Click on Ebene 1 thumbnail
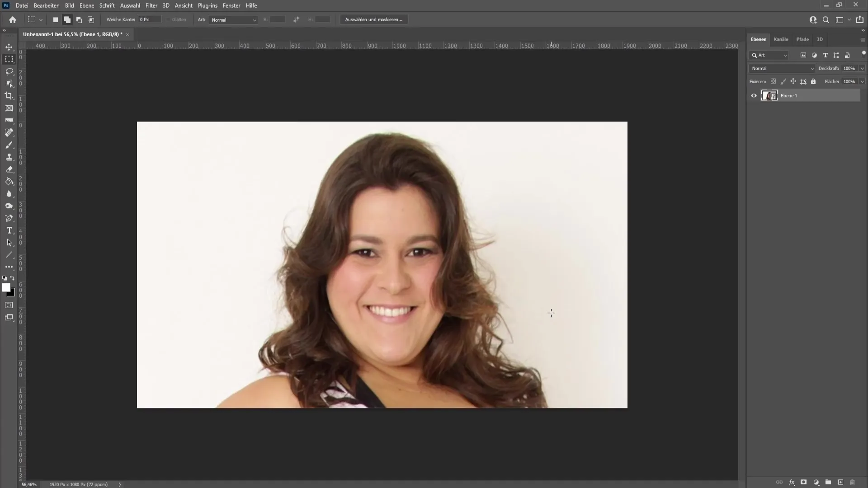This screenshot has height=488, width=868. pyautogui.click(x=769, y=95)
